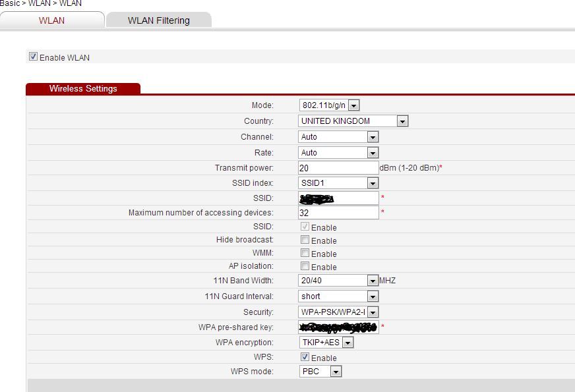Click the Transmit power input field
The height and width of the screenshot is (392, 575).
click(x=338, y=168)
